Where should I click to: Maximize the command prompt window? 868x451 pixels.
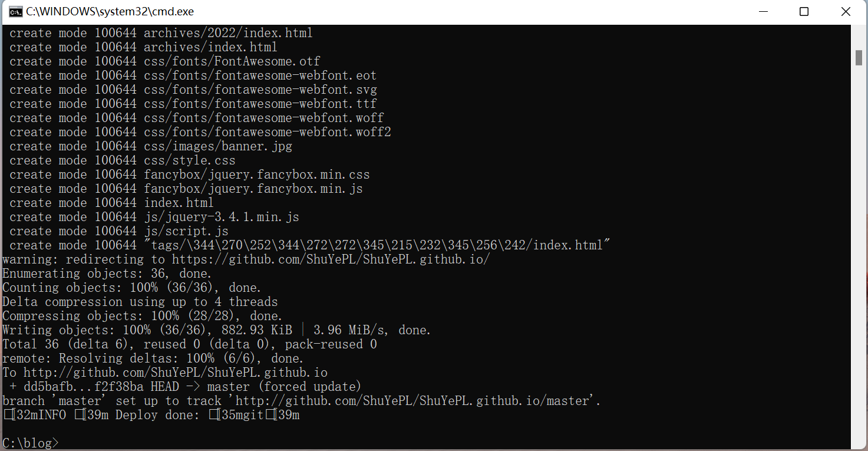pyautogui.click(x=804, y=12)
